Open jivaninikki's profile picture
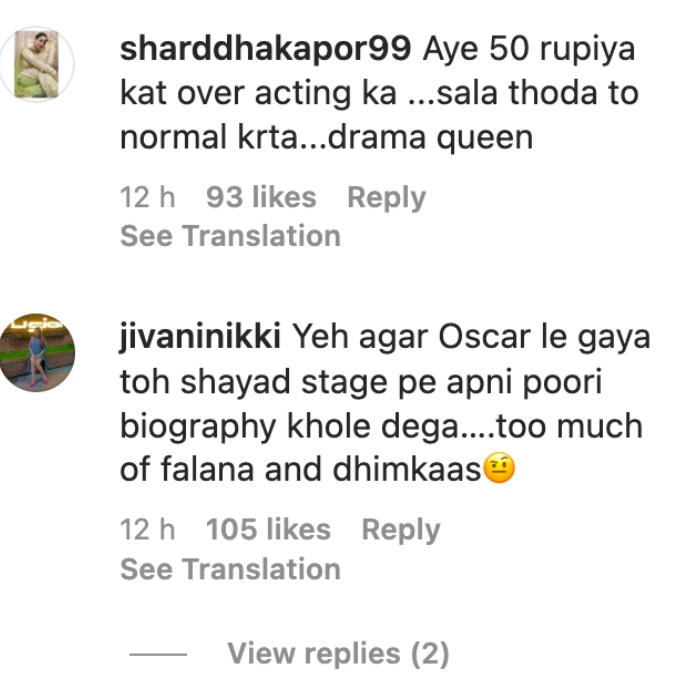Screen dimensions: 673x700 pyautogui.click(x=37, y=353)
